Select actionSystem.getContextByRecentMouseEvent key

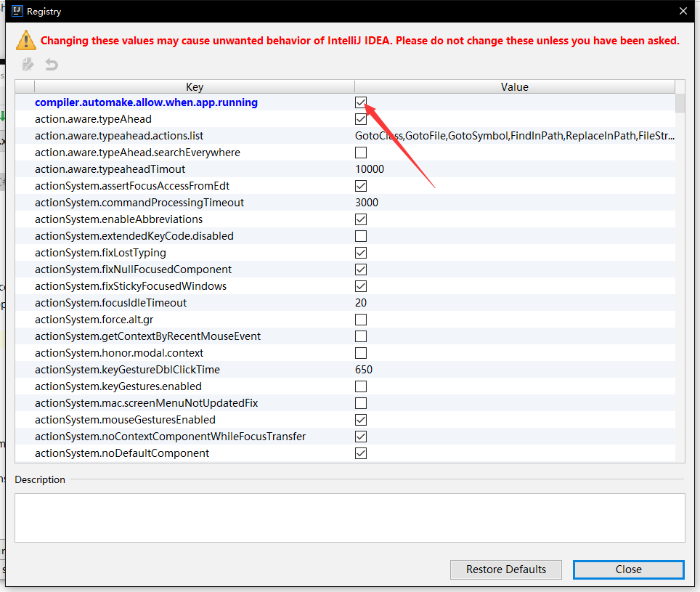[x=147, y=336]
